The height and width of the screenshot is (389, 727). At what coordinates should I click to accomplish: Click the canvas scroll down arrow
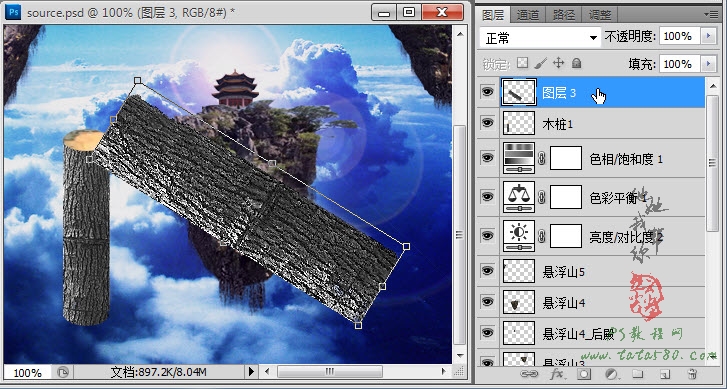pos(459,356)
